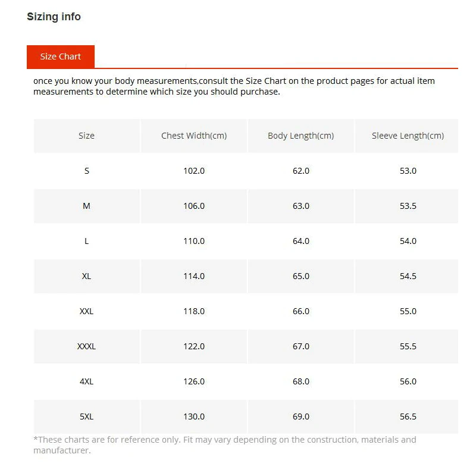The image size is (476, 476).
Task: Open the Size Chart tab
Action: point(61,57)
